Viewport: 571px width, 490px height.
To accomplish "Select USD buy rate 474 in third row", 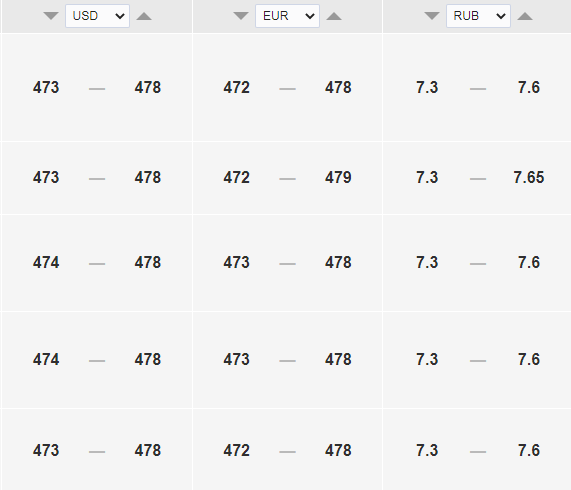I will pos(46,262).
